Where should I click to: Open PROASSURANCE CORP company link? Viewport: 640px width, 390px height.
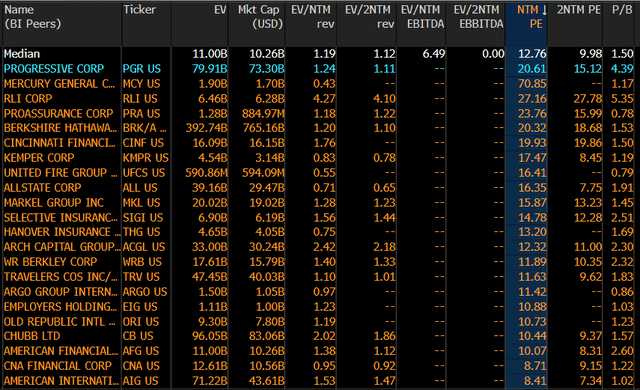coord(58,113)
